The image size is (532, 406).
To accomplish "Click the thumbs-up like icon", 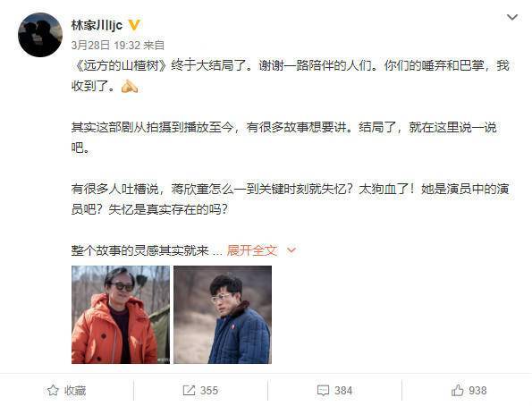I will [x=458, y=391].
